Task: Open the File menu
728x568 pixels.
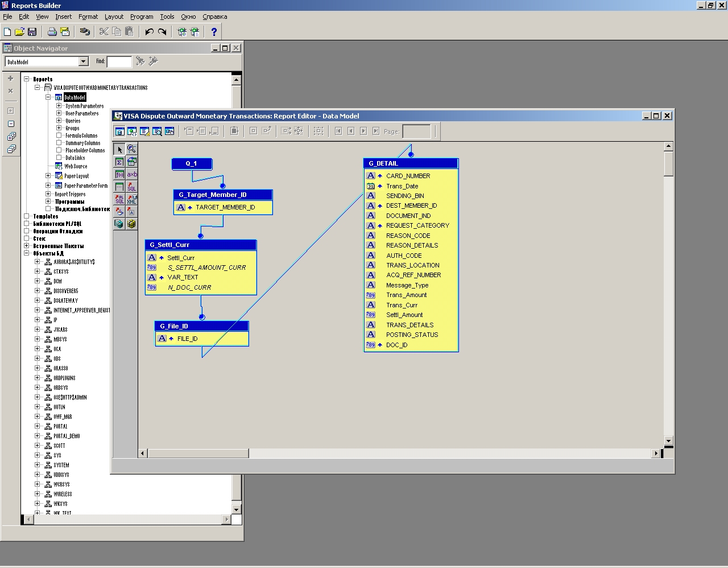Action: pyautogui.click(x=7, y=17)
